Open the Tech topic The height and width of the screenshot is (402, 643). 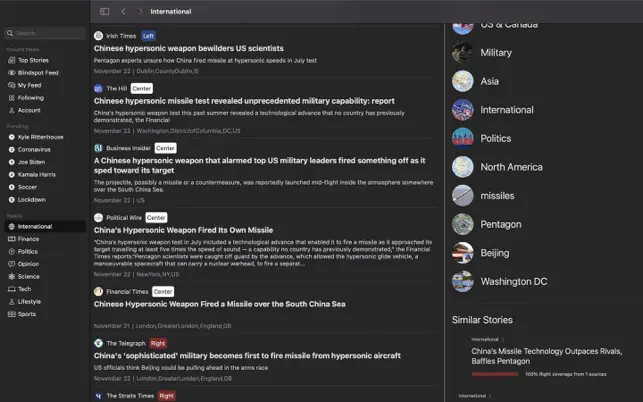pos(20,289)
